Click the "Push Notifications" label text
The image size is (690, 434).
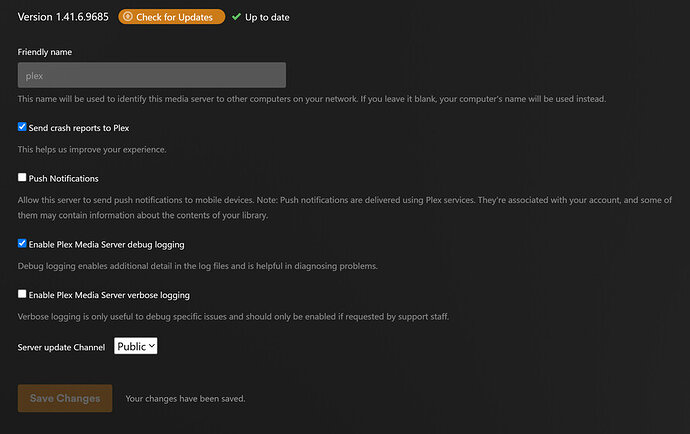tap(64, 179)
